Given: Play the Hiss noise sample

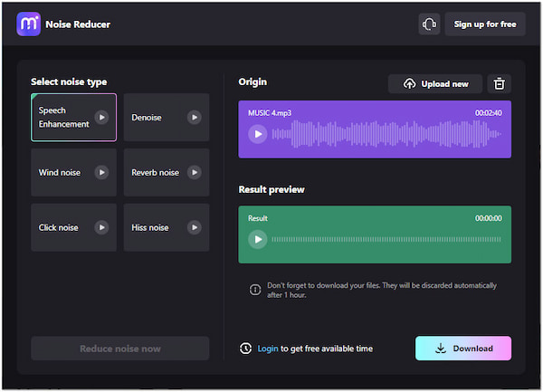Looking at the screenshot, I should (195, 227).
